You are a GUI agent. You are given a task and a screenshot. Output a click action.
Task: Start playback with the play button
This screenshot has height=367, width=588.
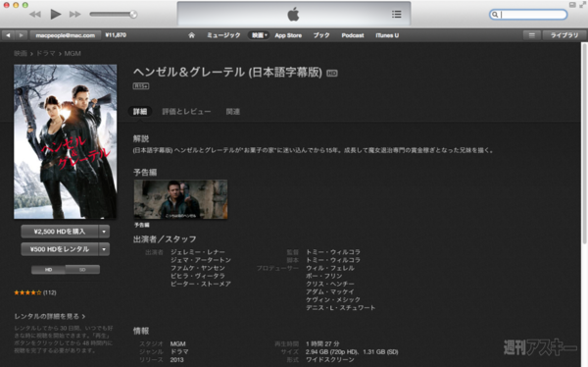pyautogui.click(x=56, y=15)
